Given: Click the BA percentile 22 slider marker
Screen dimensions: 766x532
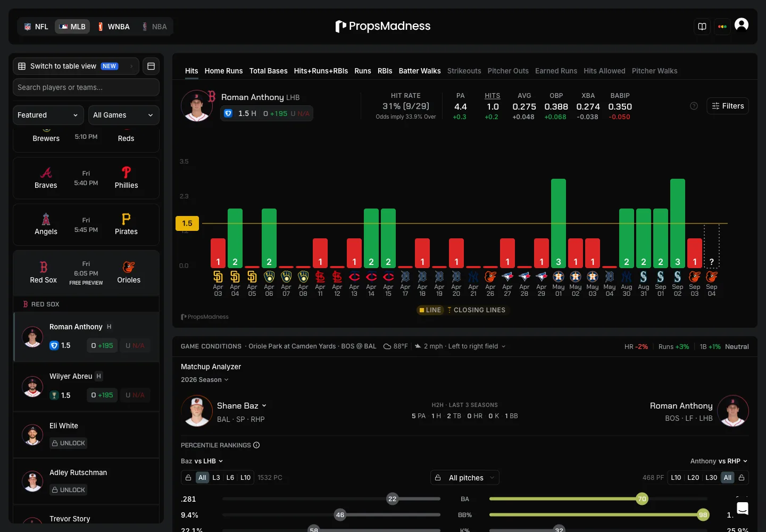Looking at the screenshot, I should (x=393, y=499).
